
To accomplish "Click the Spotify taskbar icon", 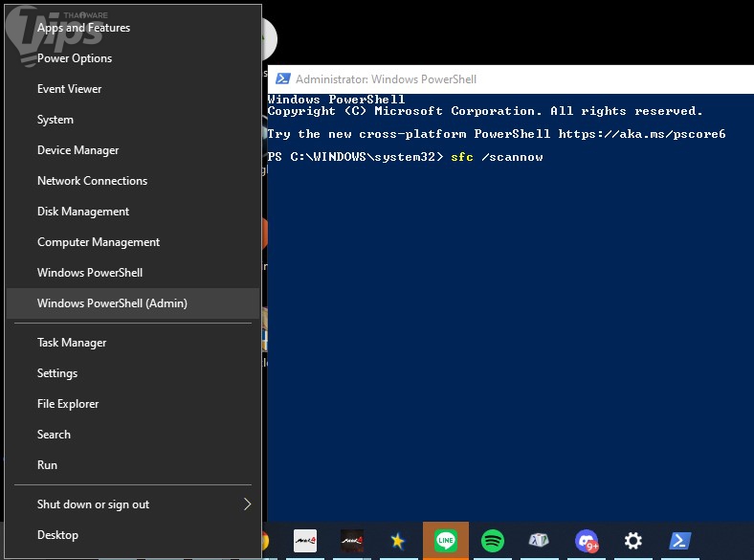I will [x=493, y=541].
